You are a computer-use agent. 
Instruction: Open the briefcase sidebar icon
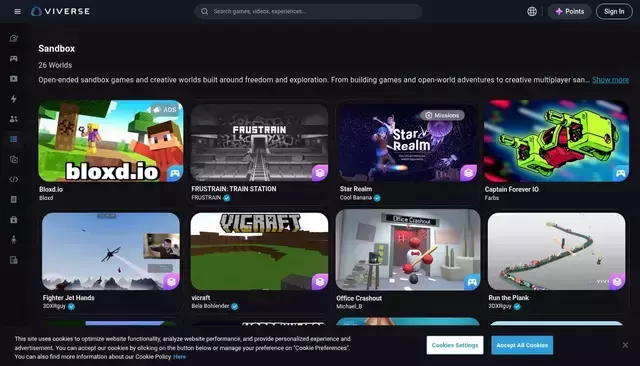(x=13, y=220)
